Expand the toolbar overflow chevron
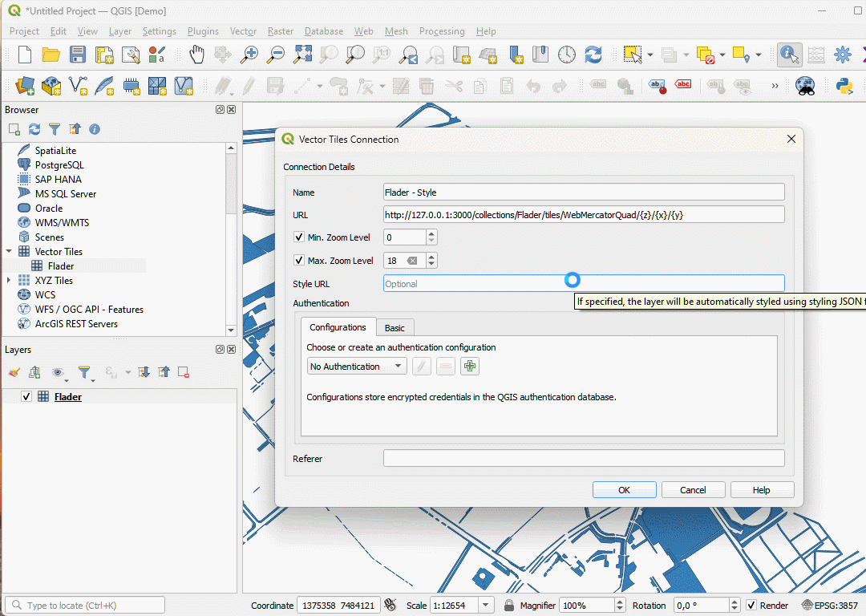This screenshot has height=616, width=866. point(775,86)
